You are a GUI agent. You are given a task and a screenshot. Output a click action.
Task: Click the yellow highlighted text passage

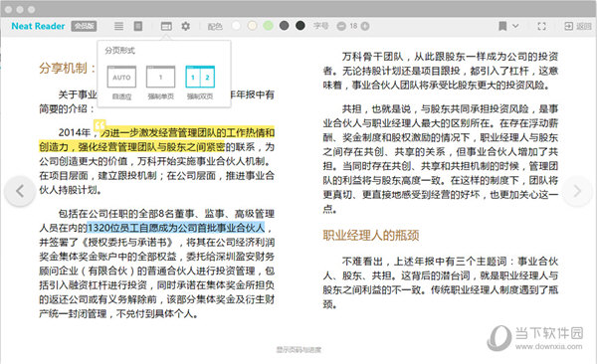156,140
